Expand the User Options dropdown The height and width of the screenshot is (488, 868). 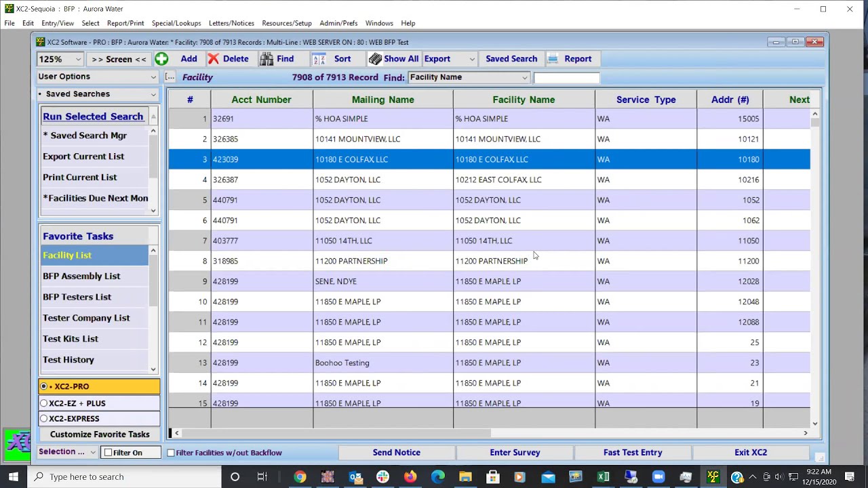pos(153,77)
